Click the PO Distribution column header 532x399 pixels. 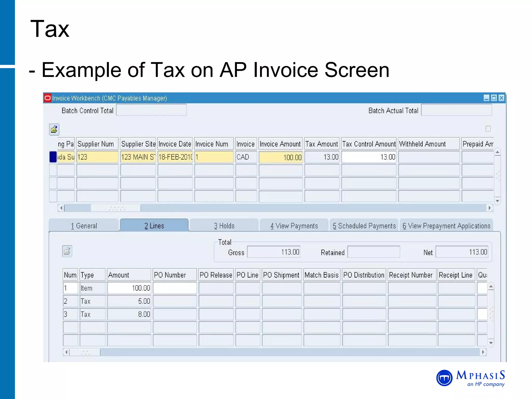click(364, 275)
